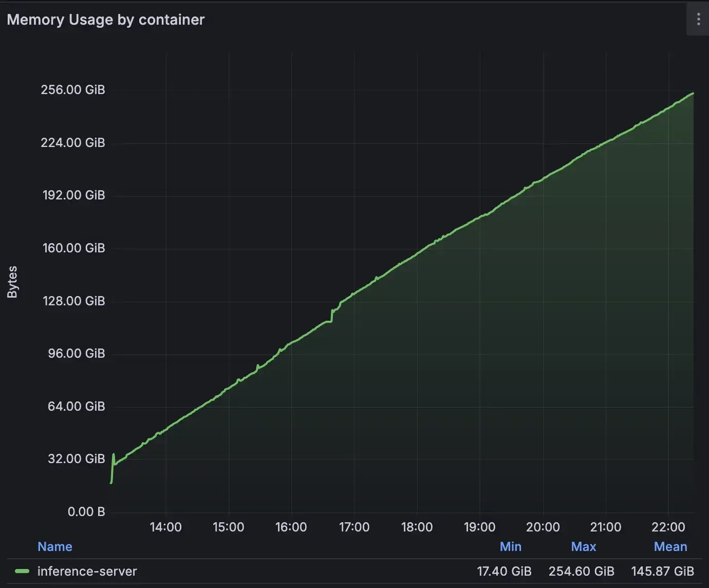This screenshot has width=709, height=588.
Task: Click the vertical Bytes axis title
Action: [x=12, y=282]
